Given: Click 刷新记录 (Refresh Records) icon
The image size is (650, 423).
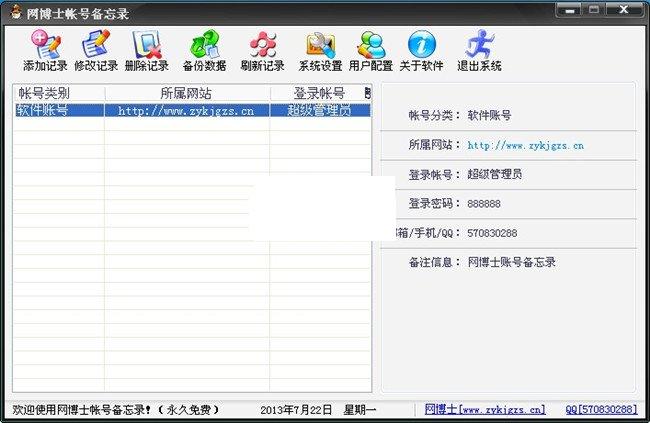Looking at the screenshot, I should [262, 50].
